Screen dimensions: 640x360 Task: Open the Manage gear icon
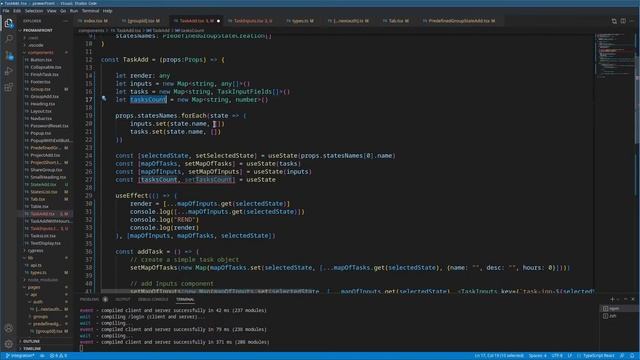coord(9,344)
